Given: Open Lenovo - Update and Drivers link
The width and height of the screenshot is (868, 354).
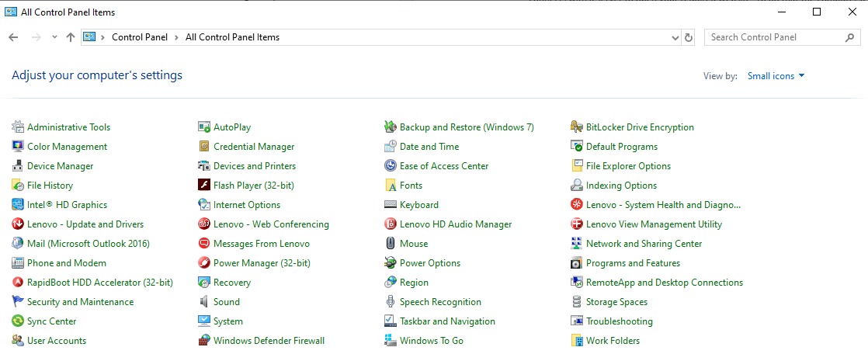Looking at the screenshot, I should [85, 224].
